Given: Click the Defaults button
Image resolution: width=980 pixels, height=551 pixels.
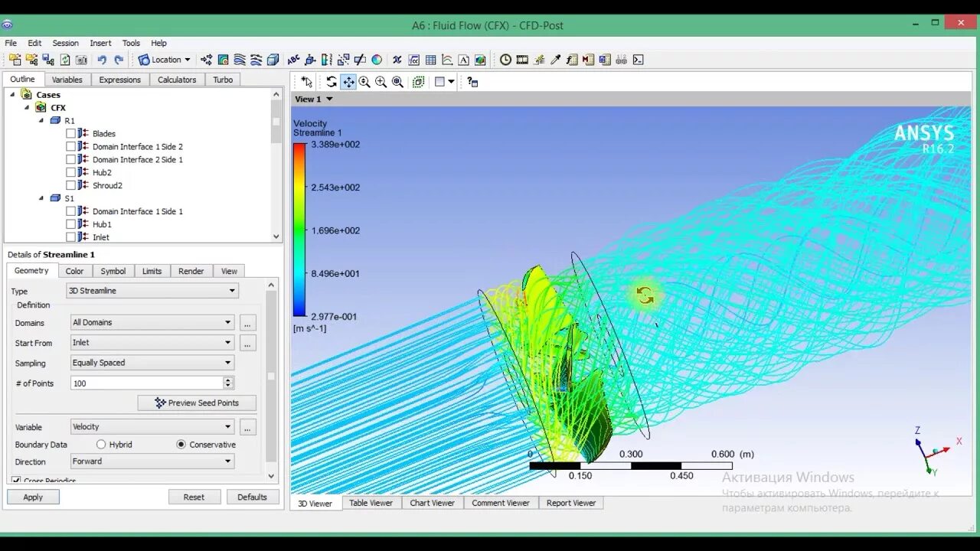Looking at the screenshot, I should point(252,497).
